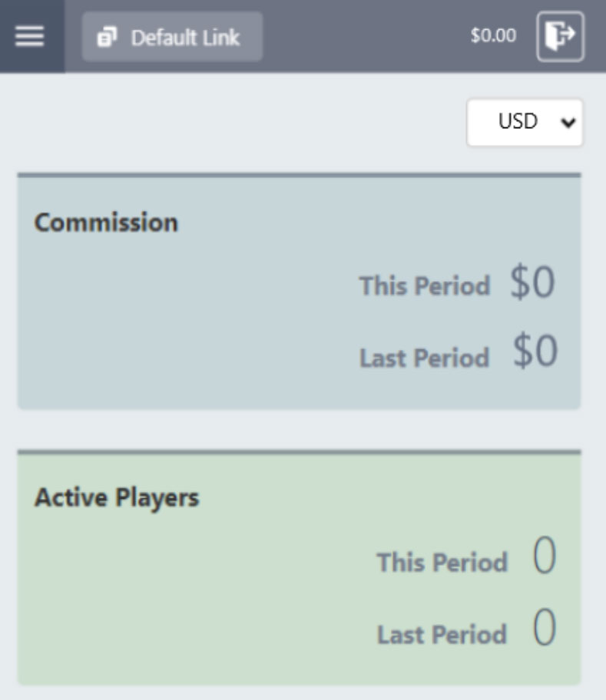Click the copy icon beside Default Link
Image resolution: width=606 pixels, height=700 pixels.
(107, 37)
